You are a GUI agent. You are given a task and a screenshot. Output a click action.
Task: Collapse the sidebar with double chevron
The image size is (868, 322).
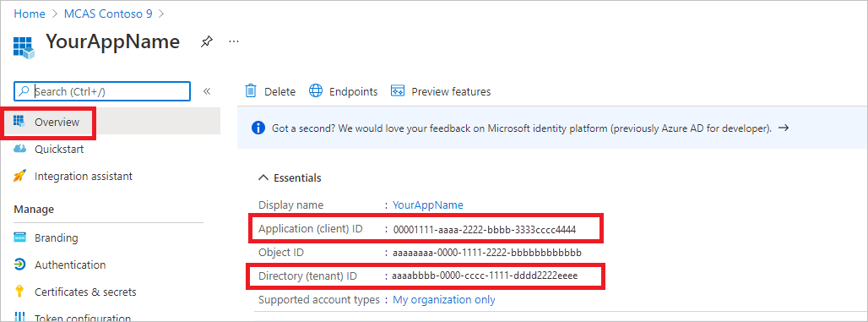pyautogui.click(x=207, y=91)
